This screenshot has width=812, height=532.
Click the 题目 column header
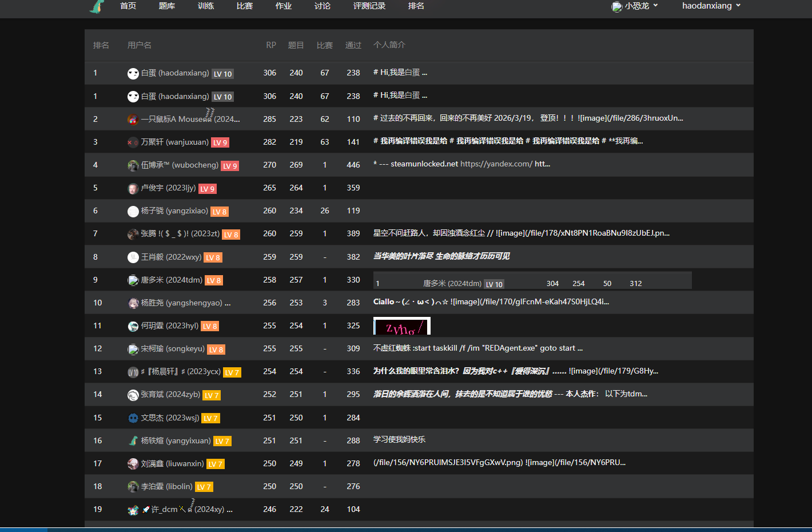pos(296,45)
